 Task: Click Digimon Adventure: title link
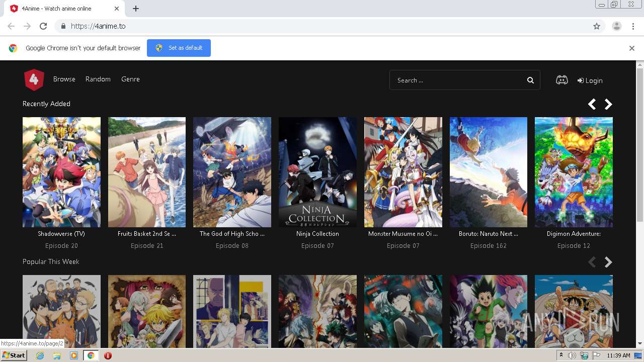point(574,234)
